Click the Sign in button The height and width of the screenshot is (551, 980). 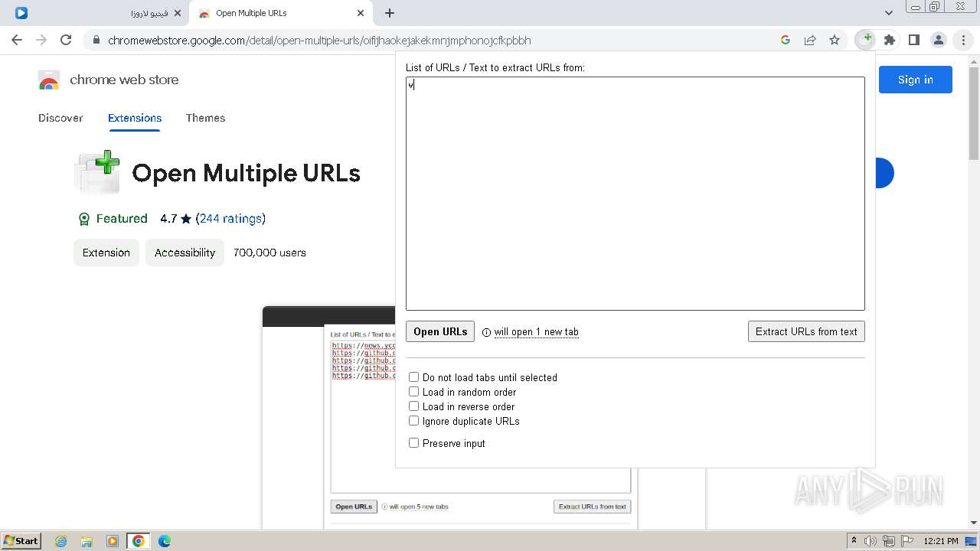pos(916,80)
